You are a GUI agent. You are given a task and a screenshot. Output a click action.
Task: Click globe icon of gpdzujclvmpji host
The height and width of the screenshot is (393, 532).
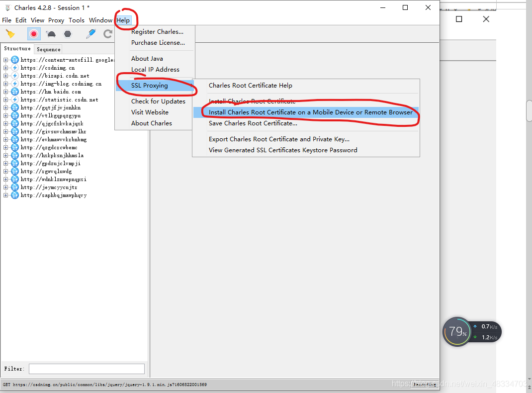click(15, 163)
